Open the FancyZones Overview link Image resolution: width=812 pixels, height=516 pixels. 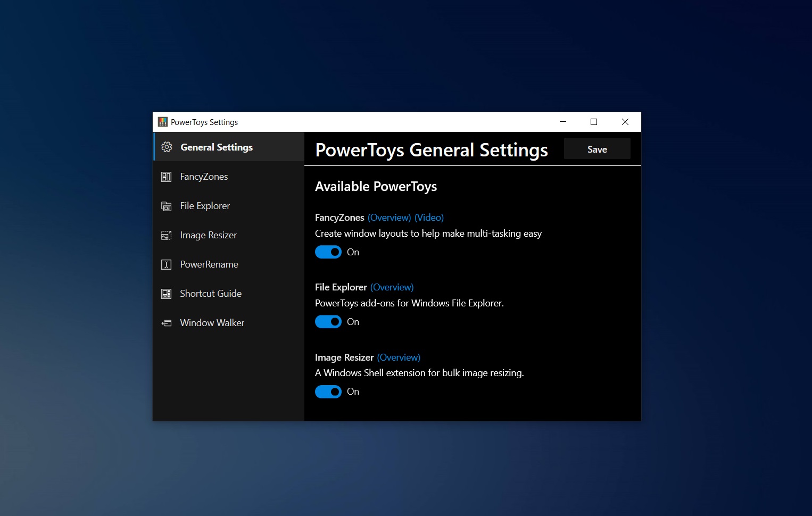389,217
